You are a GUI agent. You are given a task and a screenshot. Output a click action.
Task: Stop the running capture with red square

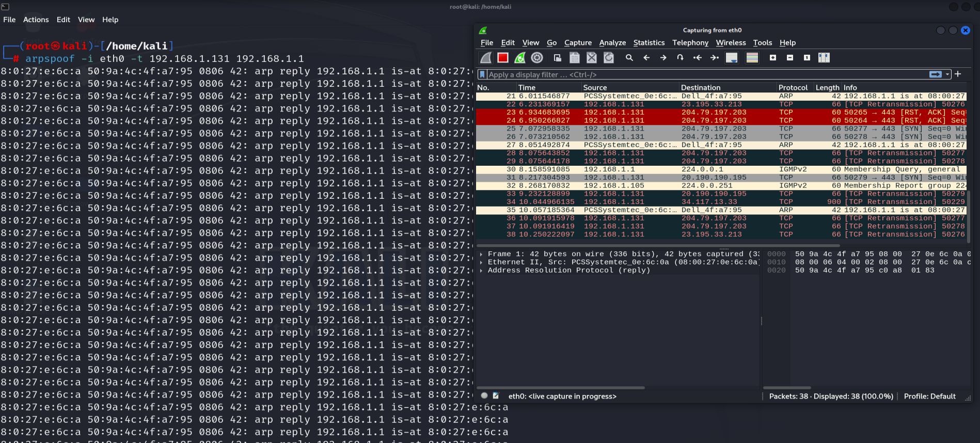click(x=503, y=58)
